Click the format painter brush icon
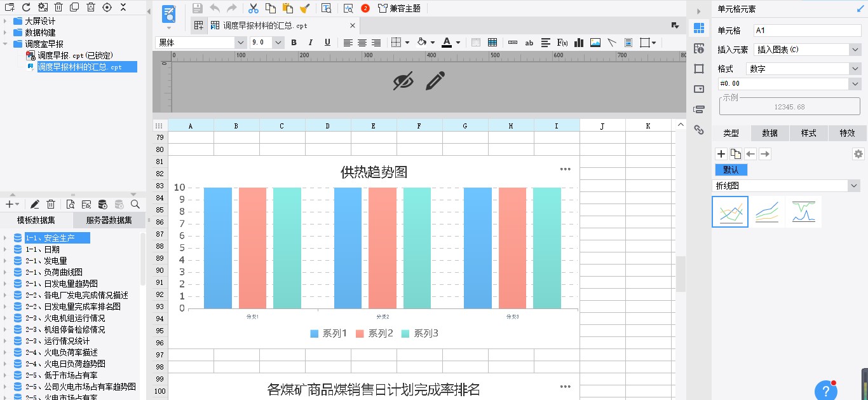 point(304,8)
